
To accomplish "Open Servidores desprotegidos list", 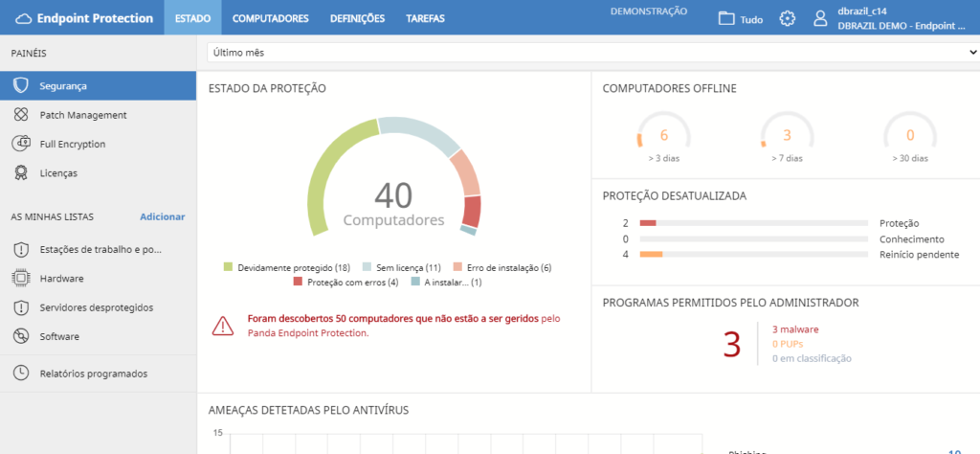I will [99, 307].
